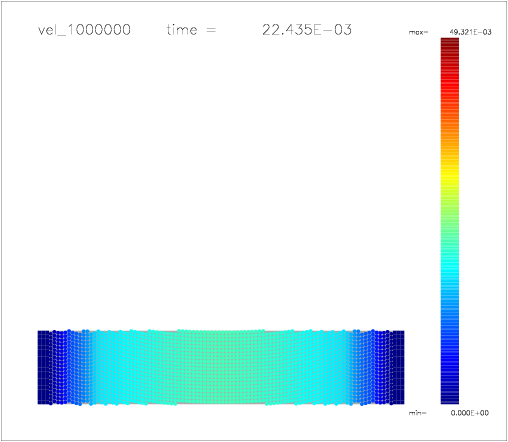Pick yellow band on colorbar
The height and width of the screenshot is (442, 508).
(450, 174)
